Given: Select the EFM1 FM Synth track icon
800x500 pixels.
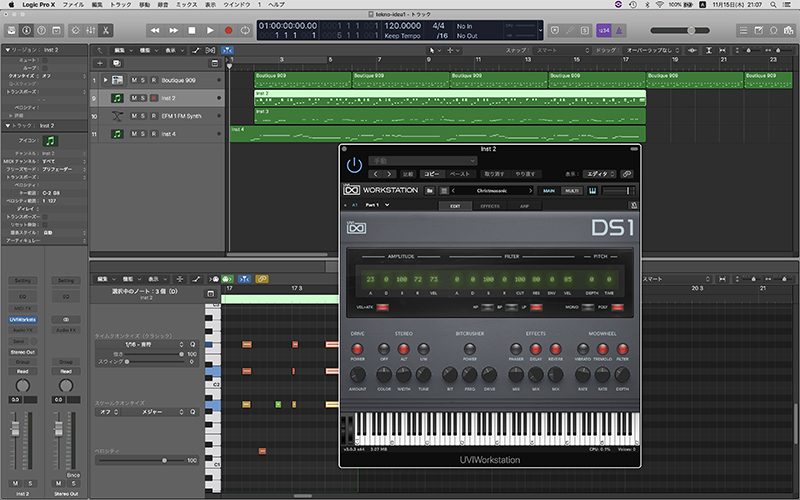Looking at the screenshot, I should [x=117, y=116].
